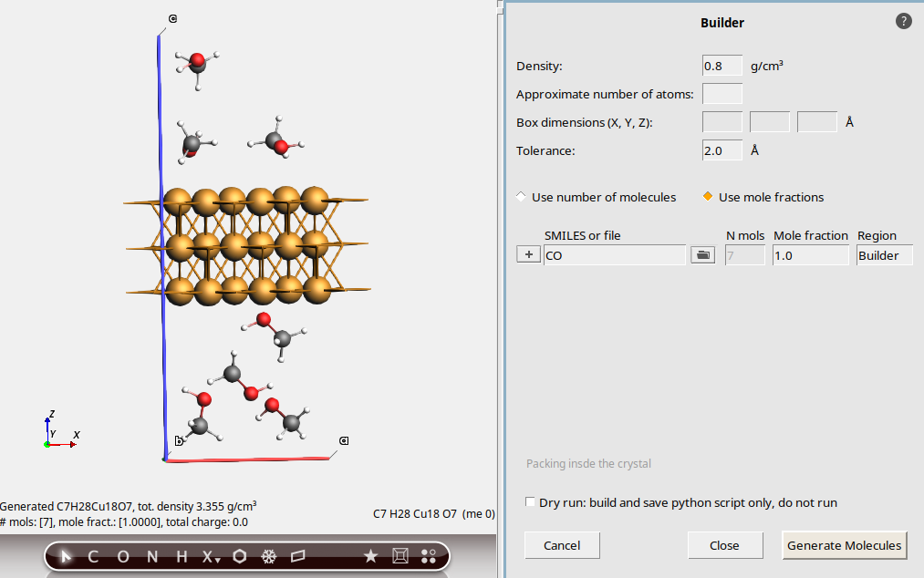
Task: Click the snowflake freeze atoms icon
Action: (269, 556)
